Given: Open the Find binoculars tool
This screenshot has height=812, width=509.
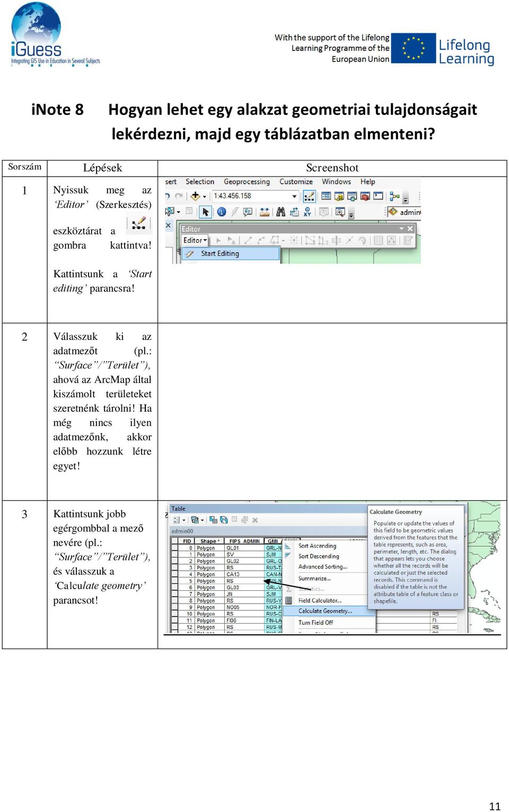Looking at the screenshot, I should [x=280, y=212].
